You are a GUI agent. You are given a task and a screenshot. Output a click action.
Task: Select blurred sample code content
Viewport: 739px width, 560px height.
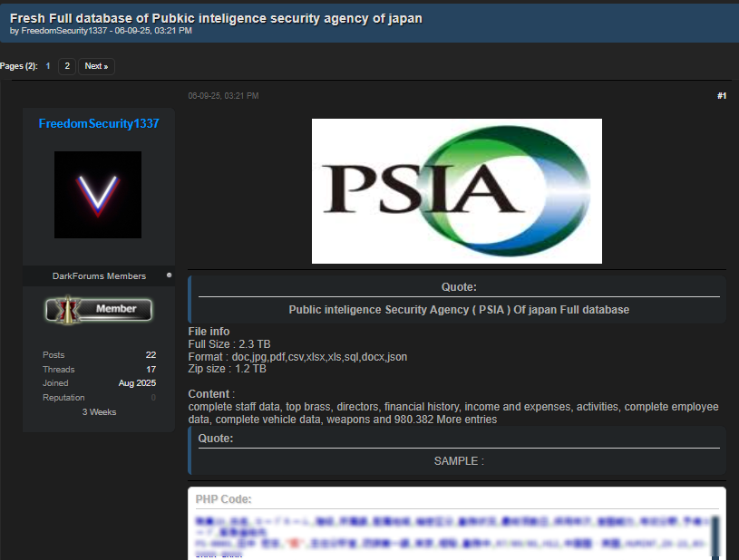[x=452, y=537]
